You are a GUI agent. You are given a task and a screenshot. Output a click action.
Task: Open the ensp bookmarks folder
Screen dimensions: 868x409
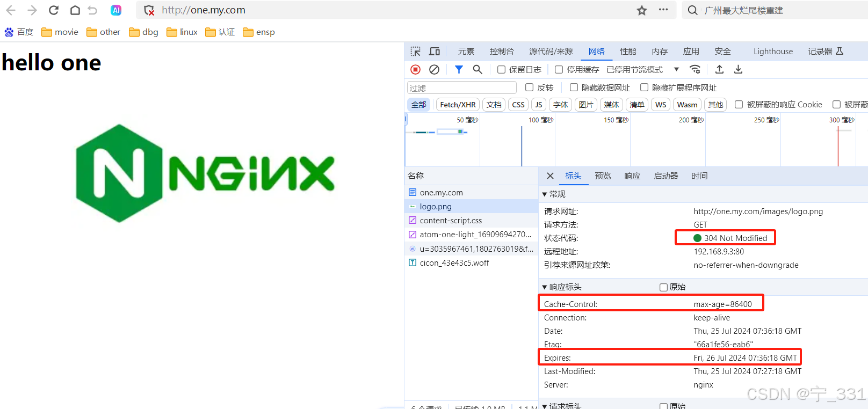pyautogui.click(x=259, y=32)
